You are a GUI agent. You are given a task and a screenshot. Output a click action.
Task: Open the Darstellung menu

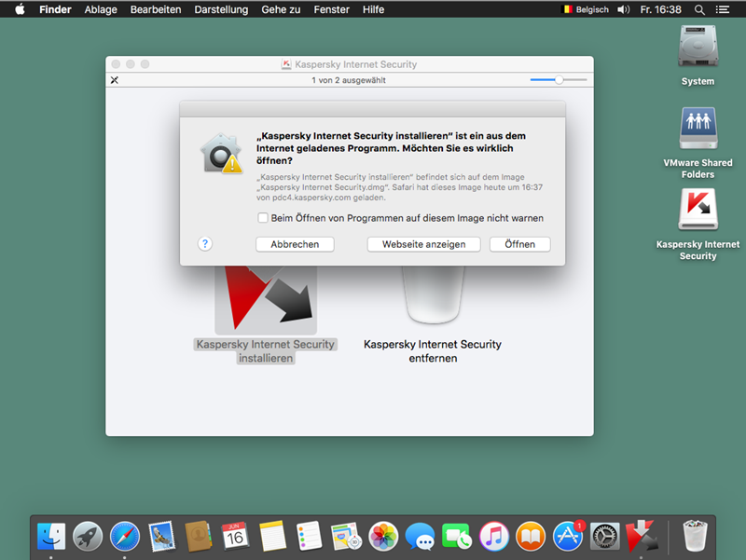pos(221,9)
